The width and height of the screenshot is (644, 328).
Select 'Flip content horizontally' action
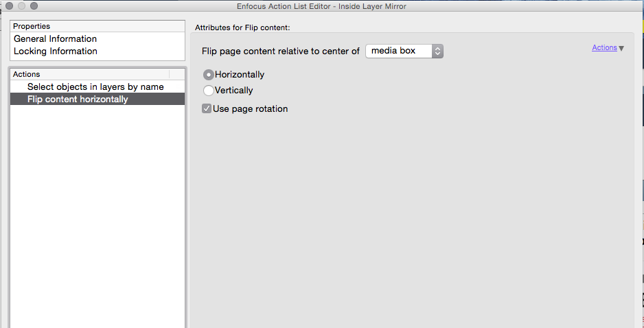click(97, 99)
